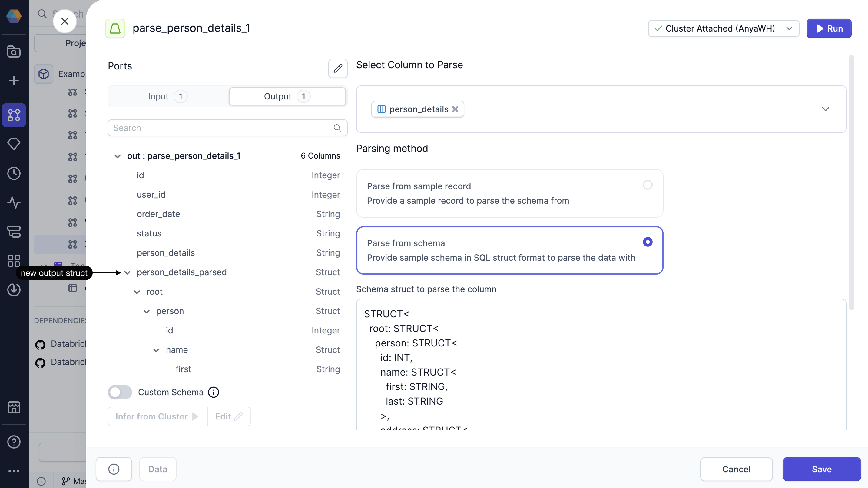This screenshot has width=868, height=488.
Task: Remove person_details column with X icon
Action: click(x=455, y=109)
